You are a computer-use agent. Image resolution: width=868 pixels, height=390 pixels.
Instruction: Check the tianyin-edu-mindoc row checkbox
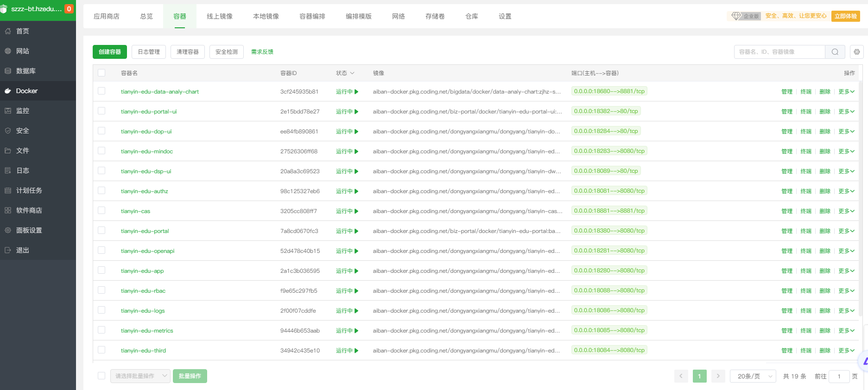click(x=101, y=151)
